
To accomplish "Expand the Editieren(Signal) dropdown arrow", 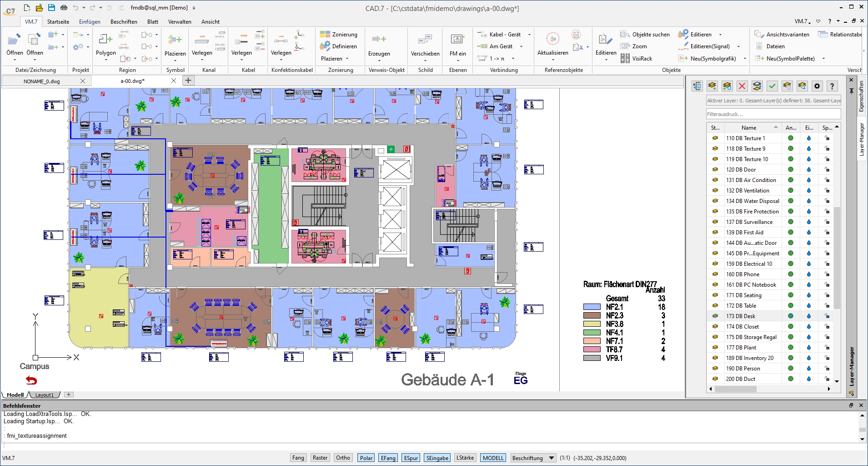I will point(738,46).
